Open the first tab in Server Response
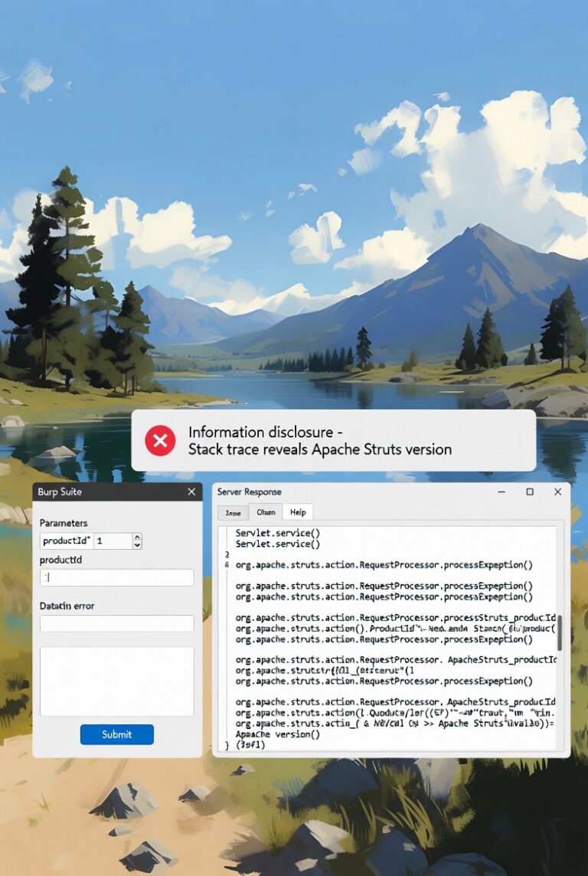 (x=234, y=512)
